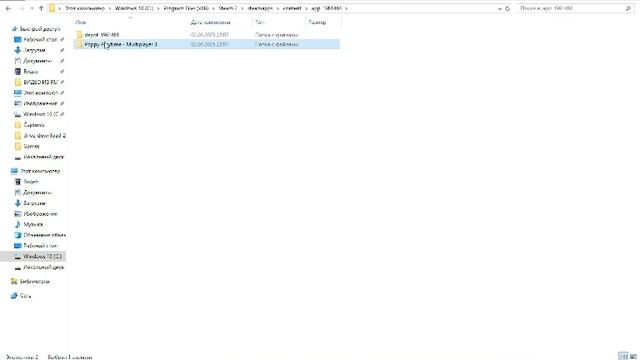Click 'Выбран 1 элемент' status text
Screen dimensions: 640x360
coord(70,357)
